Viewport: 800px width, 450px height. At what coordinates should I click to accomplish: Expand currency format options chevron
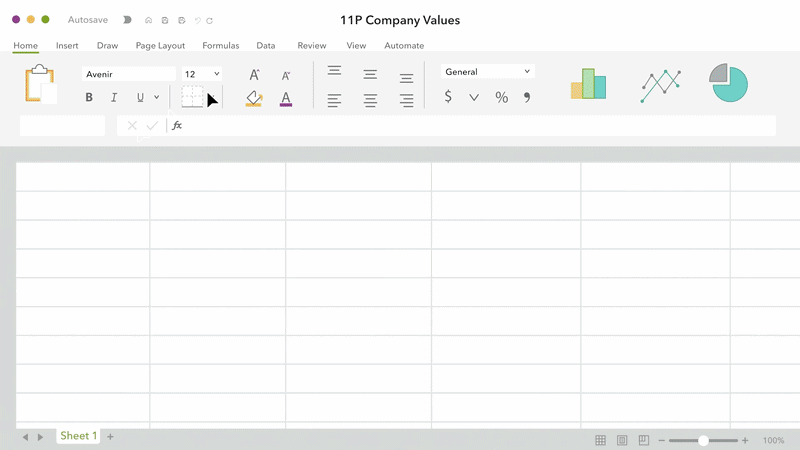coord(474,97)
